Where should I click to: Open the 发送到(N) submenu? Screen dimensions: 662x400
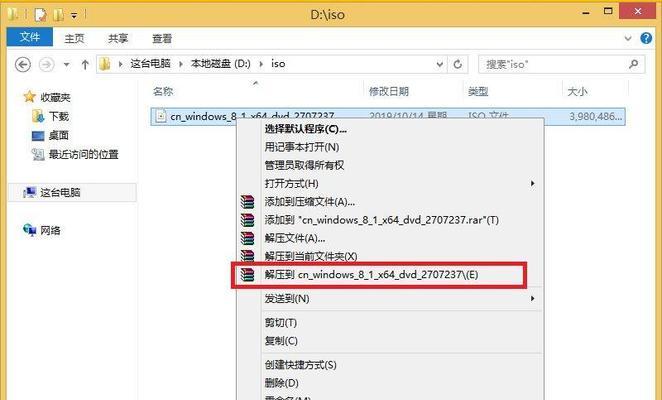391,299
